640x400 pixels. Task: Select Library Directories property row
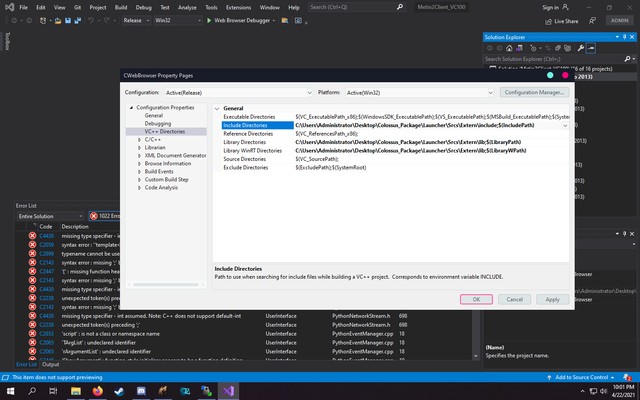395,142
